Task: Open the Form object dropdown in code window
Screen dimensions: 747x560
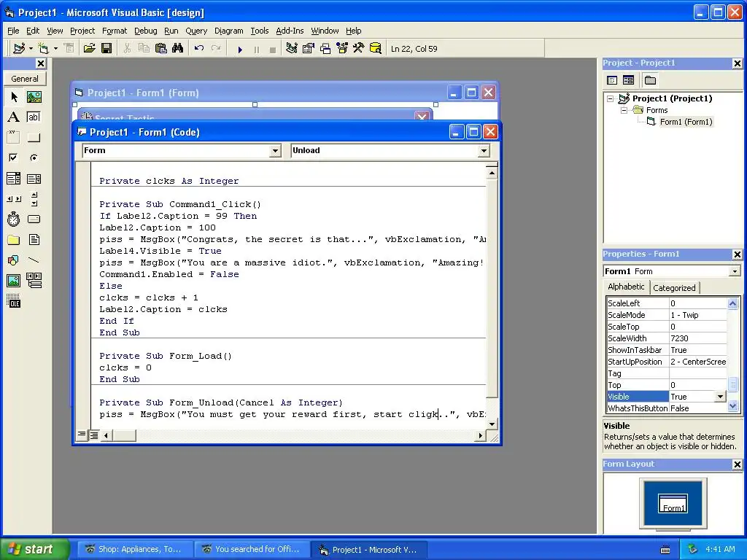Action: pos(275,151)
